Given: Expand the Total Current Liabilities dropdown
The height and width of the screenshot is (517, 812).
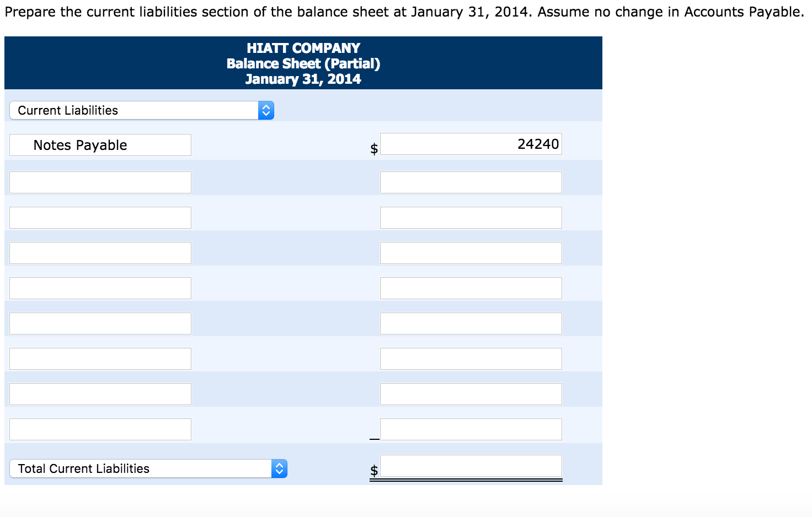Looking at the screenshot, I should coord(148,468).
